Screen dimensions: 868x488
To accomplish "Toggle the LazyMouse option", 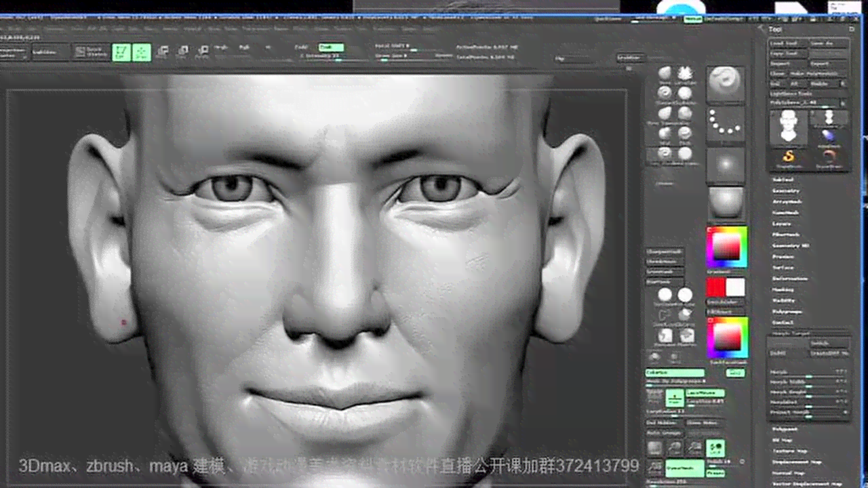I will click(x=705, y=393).
